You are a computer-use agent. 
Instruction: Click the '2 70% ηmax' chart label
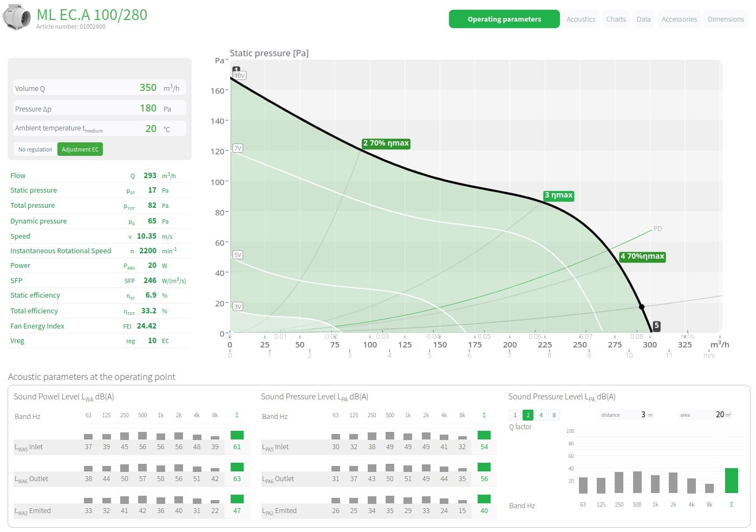(386, 143)
